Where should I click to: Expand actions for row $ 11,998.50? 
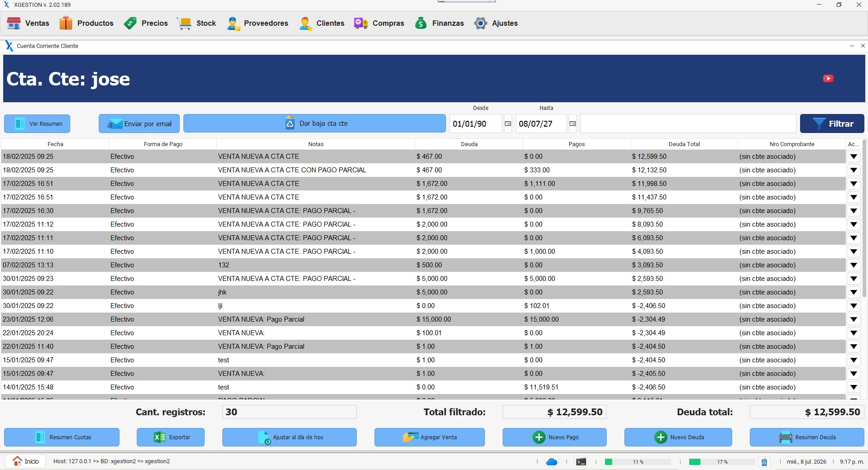[854, 184]
